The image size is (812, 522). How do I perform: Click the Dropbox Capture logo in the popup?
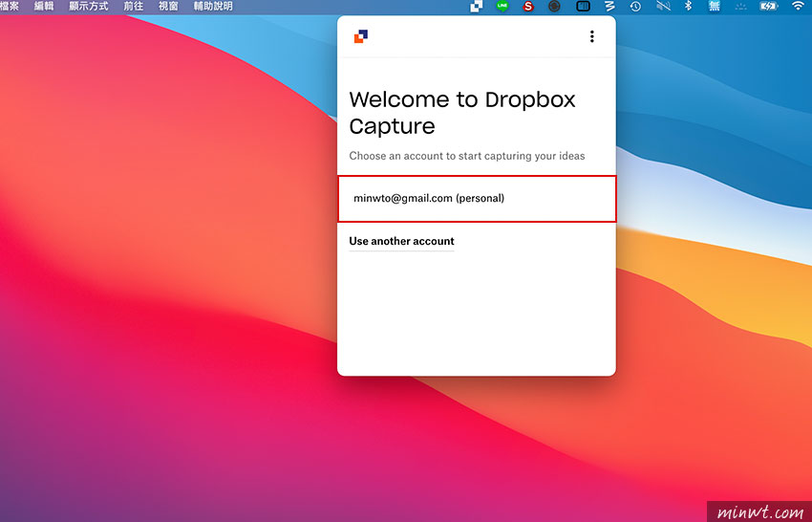point(361,36)
